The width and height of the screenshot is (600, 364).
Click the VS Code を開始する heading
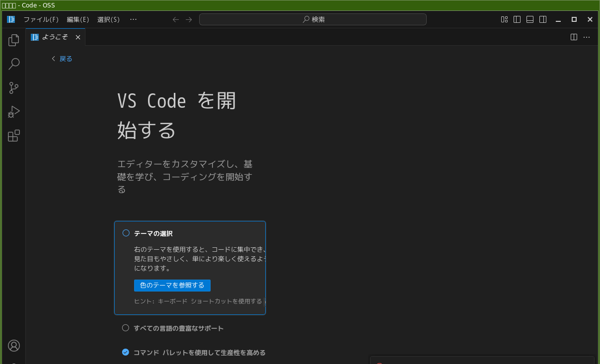177,116
